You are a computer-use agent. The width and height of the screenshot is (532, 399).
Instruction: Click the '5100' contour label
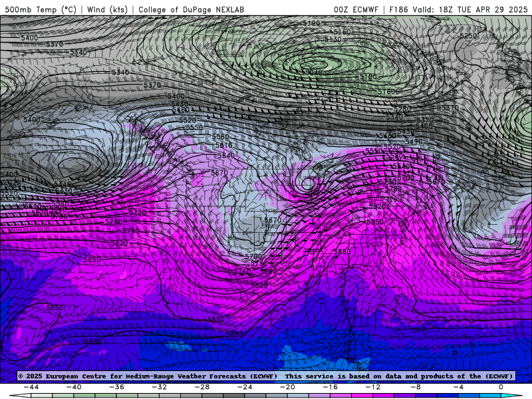click(x=368, y=77)
